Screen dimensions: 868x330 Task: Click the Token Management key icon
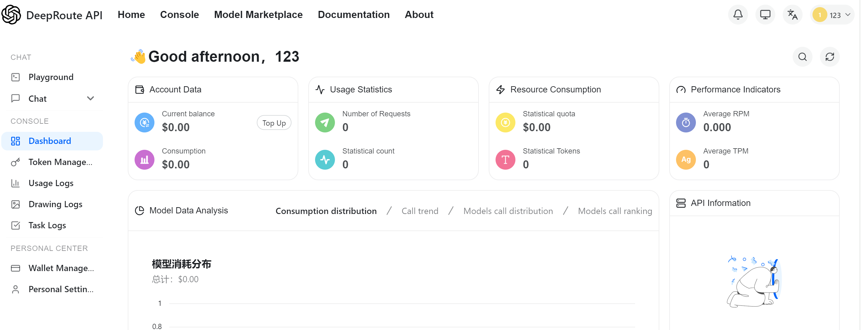coord(16,162)
